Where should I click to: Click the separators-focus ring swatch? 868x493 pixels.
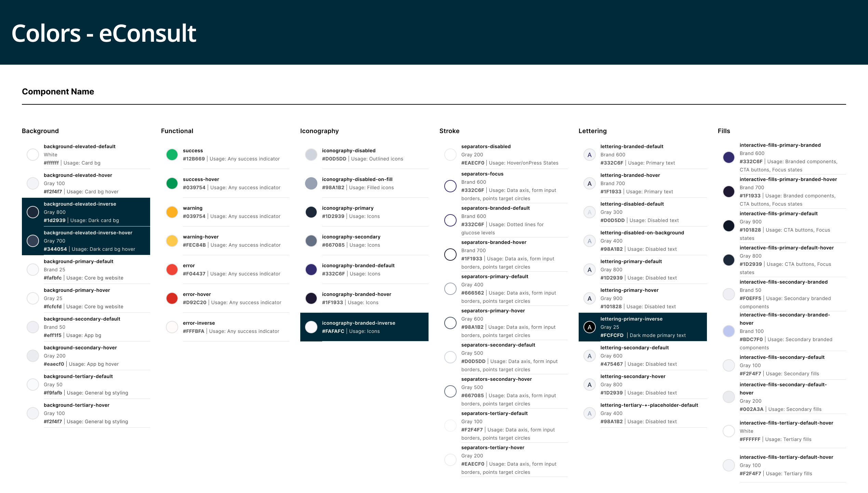pos(450,186)
